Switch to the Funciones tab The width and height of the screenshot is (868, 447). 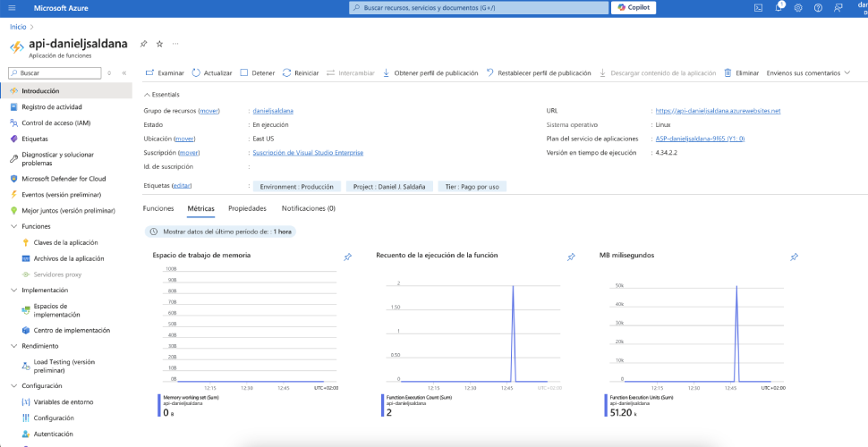click(x=158, y=208)
